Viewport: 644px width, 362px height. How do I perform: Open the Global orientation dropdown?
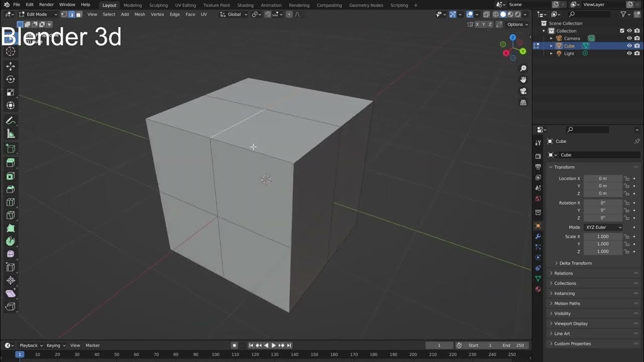tap(234, 15)
